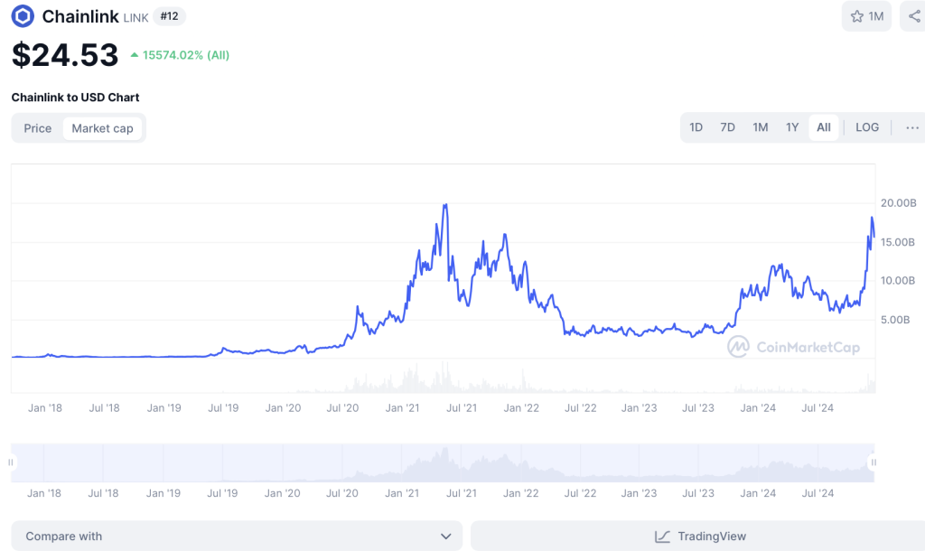
Task: Grab the right range selector handle
Action: tap(874, 462)
